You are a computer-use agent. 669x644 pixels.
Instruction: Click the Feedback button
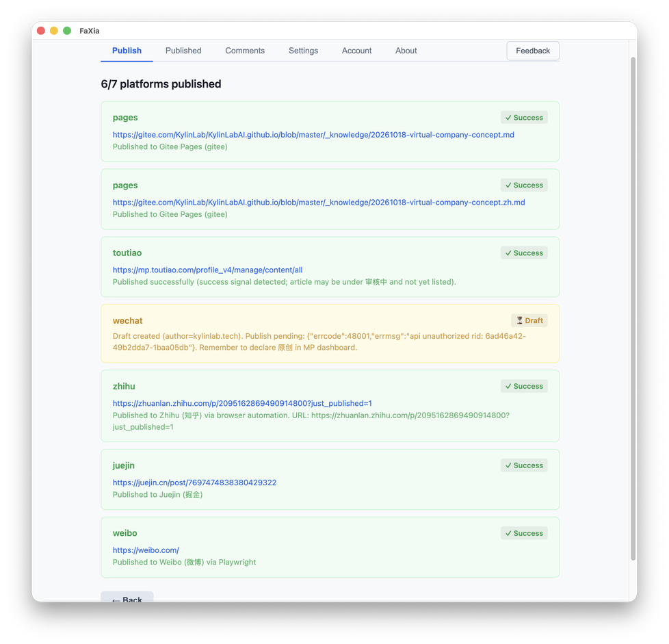[533, 51]
